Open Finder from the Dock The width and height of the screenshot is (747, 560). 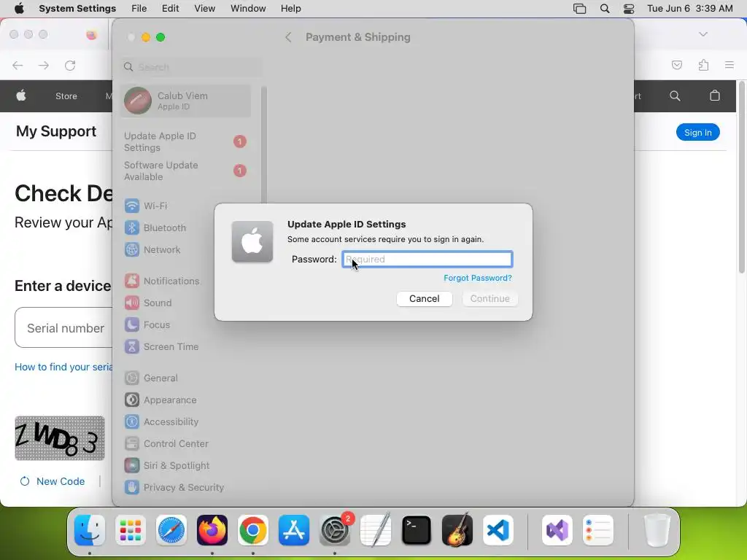90,530
